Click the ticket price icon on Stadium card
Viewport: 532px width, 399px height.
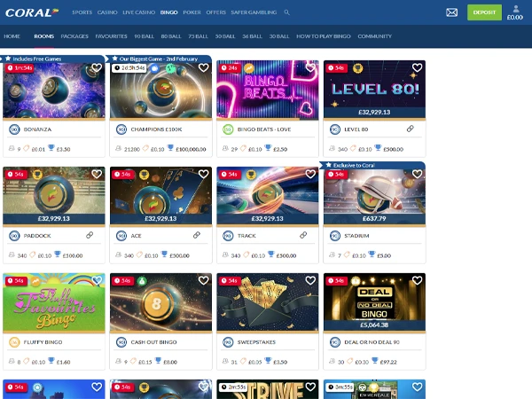pyautogui.click(x=347, y=254)
